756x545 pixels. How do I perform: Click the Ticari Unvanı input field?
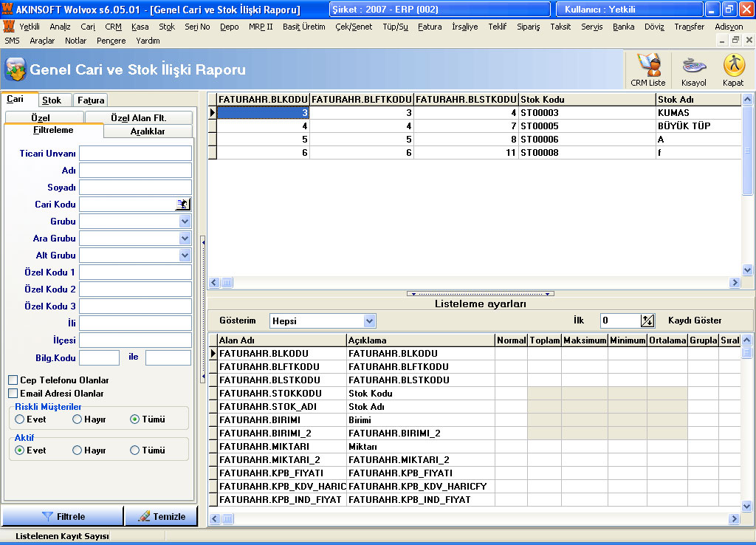(135, 154)
